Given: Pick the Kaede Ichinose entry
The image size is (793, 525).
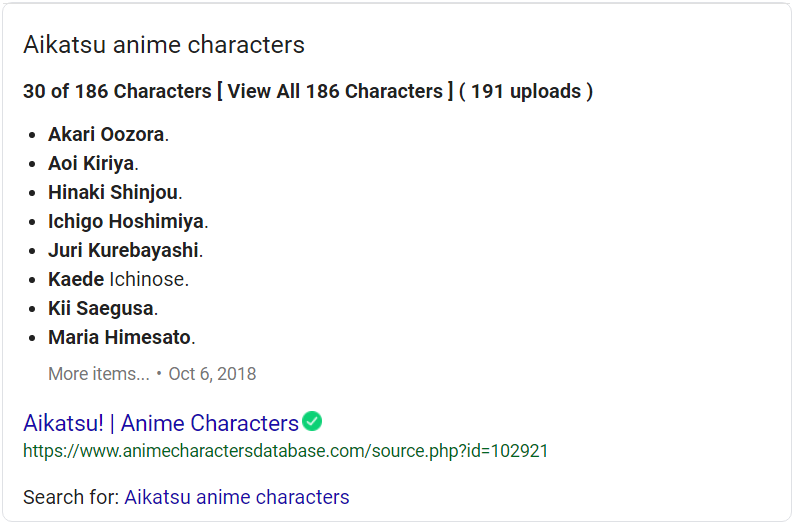Looking at the screenshot, I should (x=117, y=279).
